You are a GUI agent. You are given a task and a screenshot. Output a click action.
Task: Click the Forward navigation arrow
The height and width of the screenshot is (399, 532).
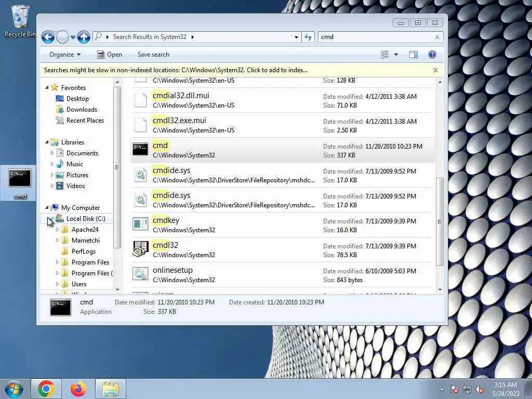pos(62,37)
